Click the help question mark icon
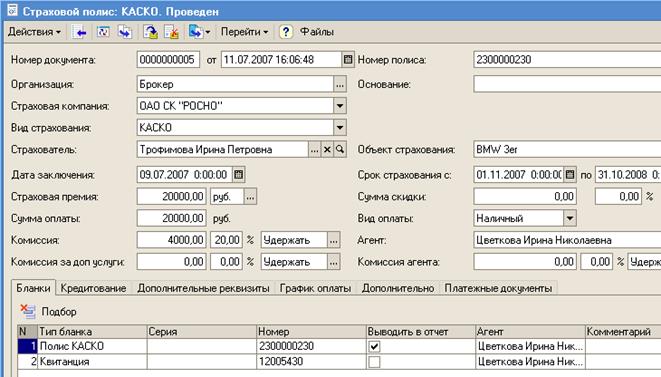661x377 pixels. (286, 32)
